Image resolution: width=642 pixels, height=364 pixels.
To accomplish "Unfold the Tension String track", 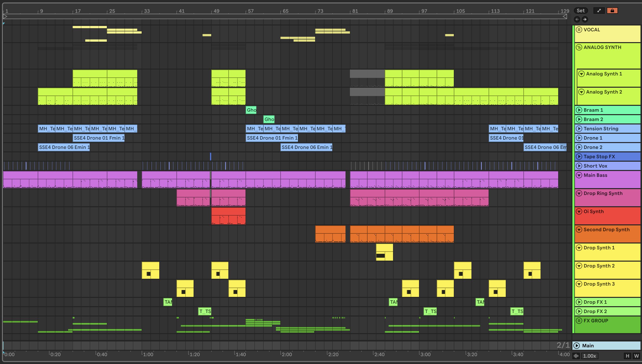I will (579, 129).
